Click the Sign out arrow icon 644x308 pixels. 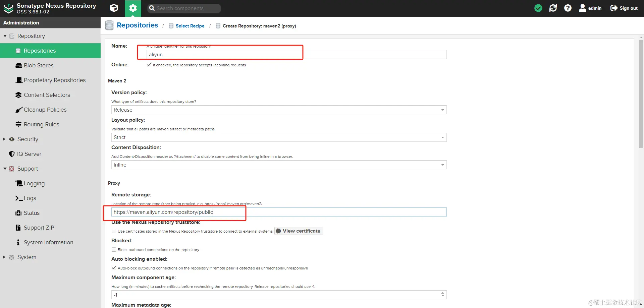tap(614, 8)
